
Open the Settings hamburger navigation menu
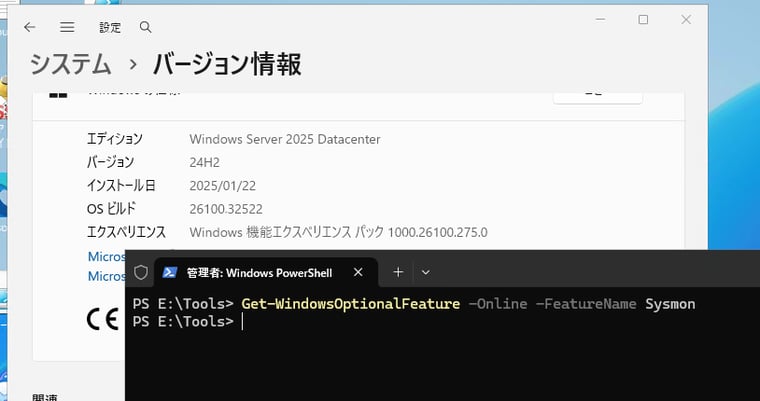coord(67,27)
